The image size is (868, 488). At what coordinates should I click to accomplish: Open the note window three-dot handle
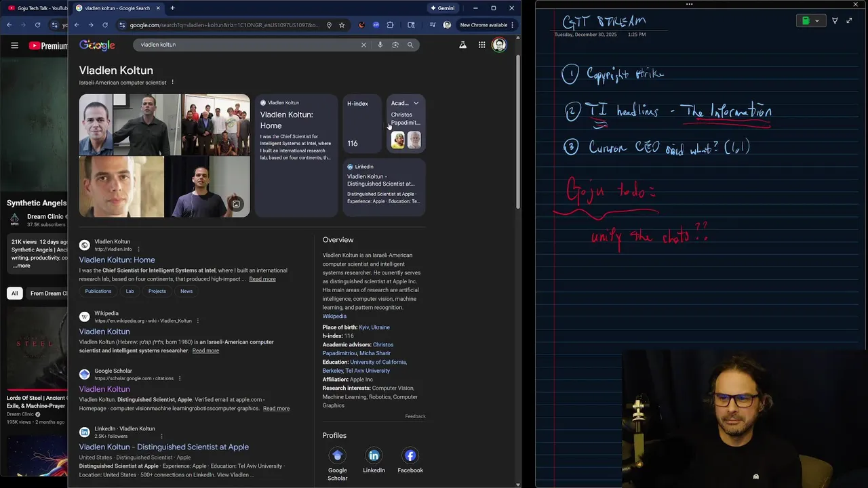tap(689, 4)
